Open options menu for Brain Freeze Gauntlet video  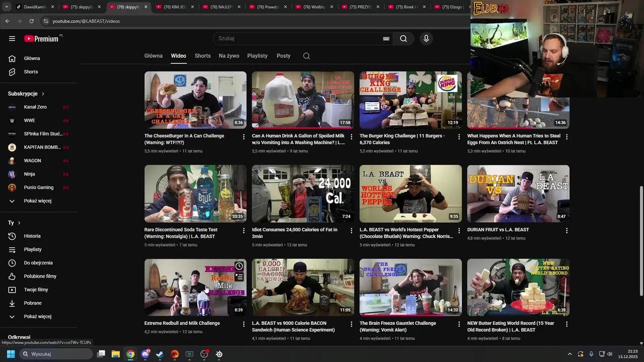(x=459, y=324)
